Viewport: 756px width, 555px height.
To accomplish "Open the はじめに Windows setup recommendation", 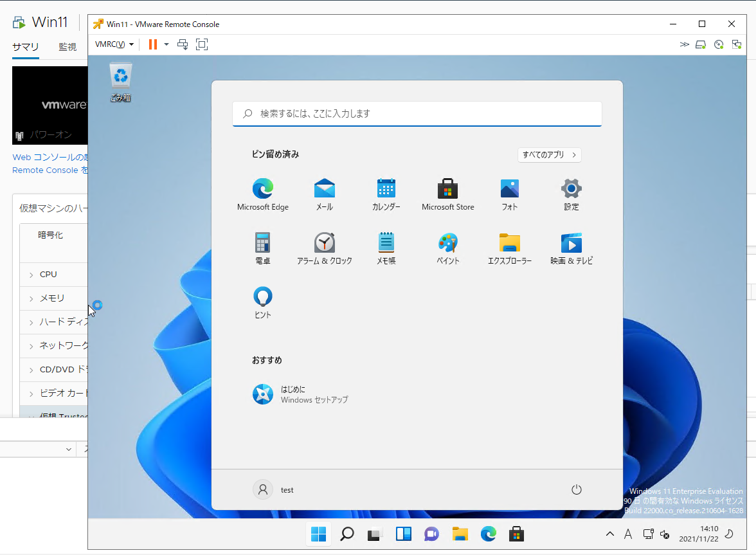I will [x=300, y=394].
